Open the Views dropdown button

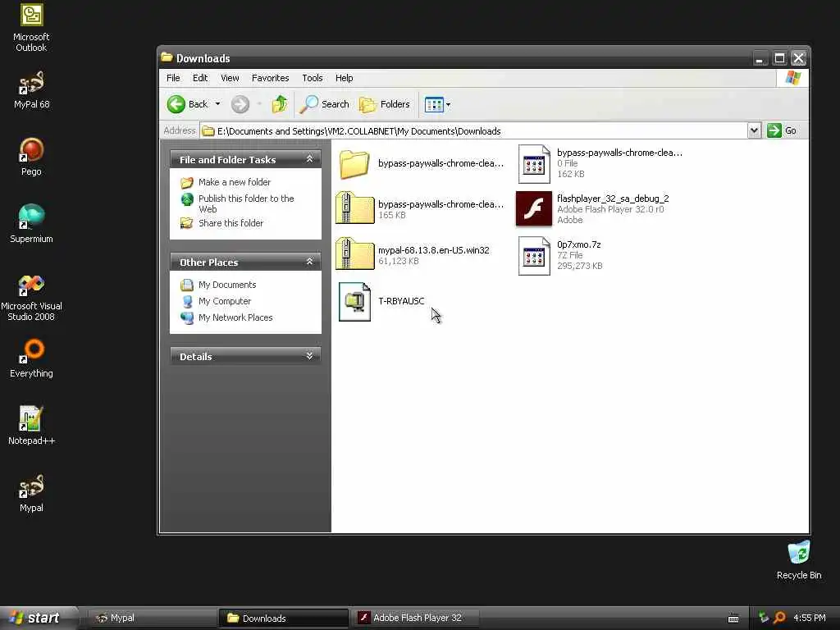coord(437,104)
